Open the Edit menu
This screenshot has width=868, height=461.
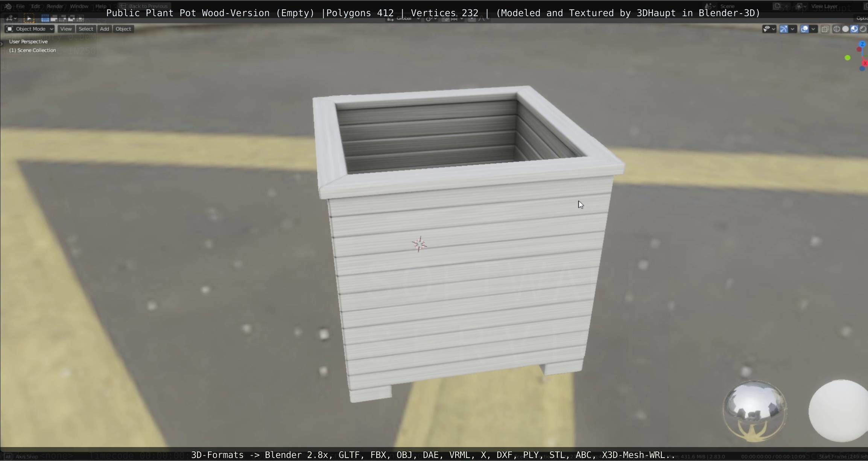click(36, 6)
